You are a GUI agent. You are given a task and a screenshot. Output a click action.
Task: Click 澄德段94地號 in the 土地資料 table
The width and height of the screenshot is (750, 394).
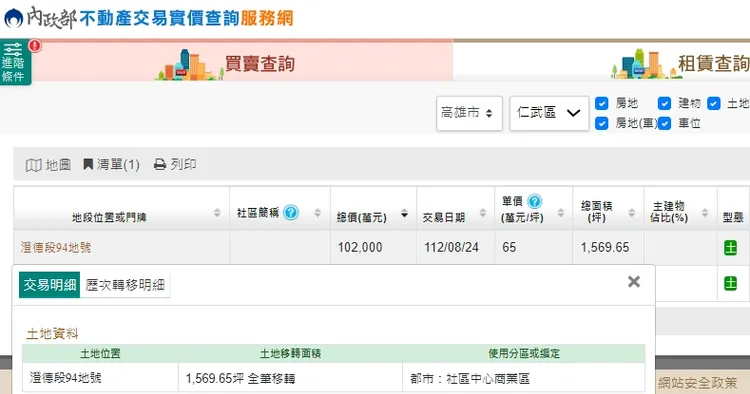click(x=66, y=378)
